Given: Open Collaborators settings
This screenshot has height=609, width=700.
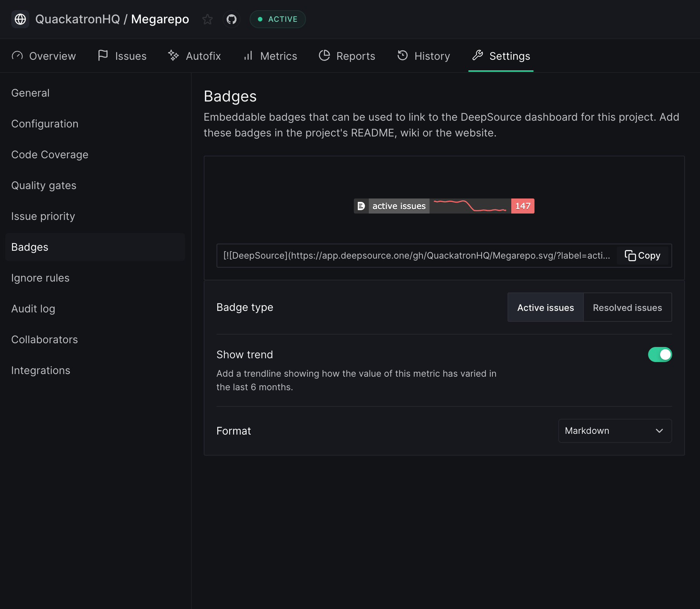Looking at the screenshot, I should coord(95,339).
